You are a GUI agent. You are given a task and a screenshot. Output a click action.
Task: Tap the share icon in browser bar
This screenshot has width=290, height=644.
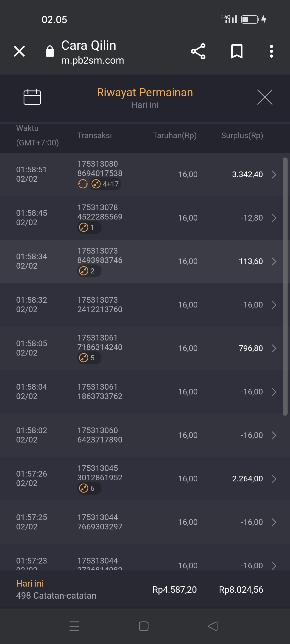pyautogui.click(x=198, y=51)
